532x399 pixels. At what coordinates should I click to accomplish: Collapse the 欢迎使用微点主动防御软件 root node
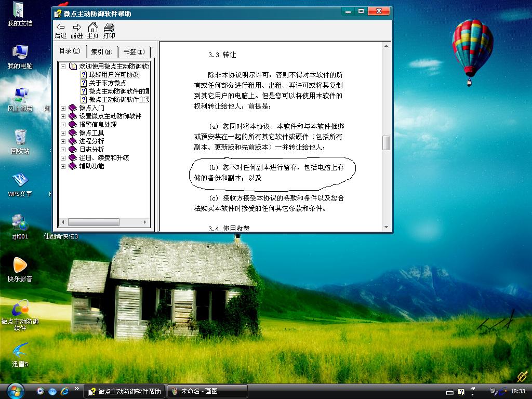63,66
